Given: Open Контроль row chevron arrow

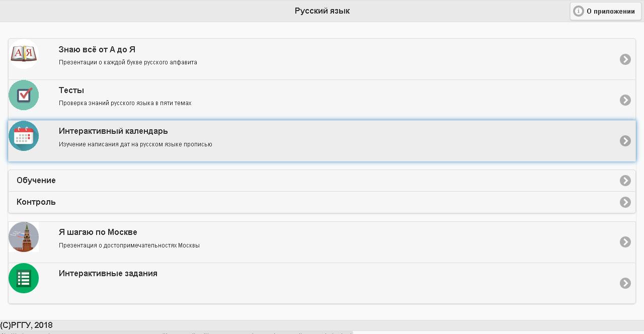Looking at the screenshot, I should (x=625, y=202).
